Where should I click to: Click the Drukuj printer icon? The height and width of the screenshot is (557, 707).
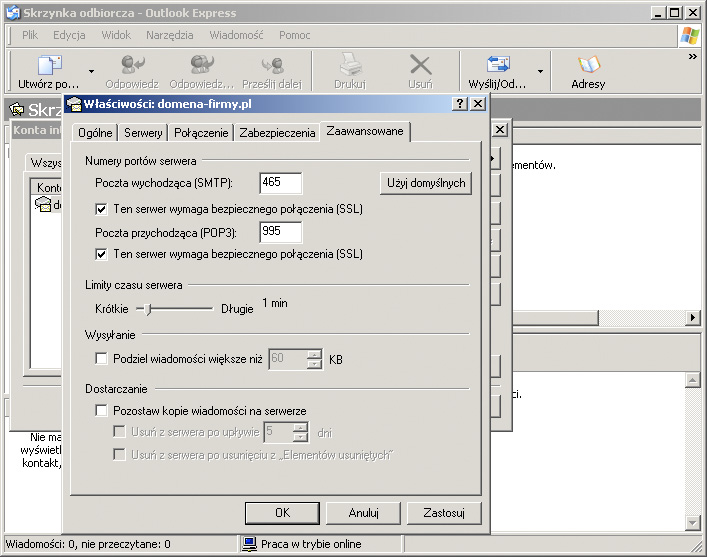(x=350, y=64)
